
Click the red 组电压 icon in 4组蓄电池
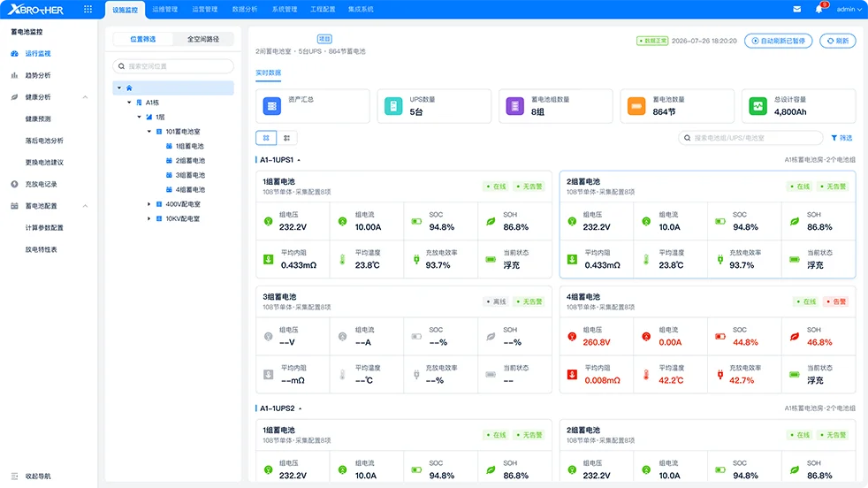[x=572, y=337]
